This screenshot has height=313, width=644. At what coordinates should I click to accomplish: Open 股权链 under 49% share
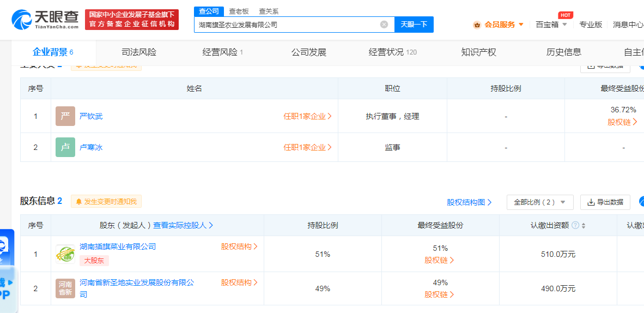coord(440,294)
